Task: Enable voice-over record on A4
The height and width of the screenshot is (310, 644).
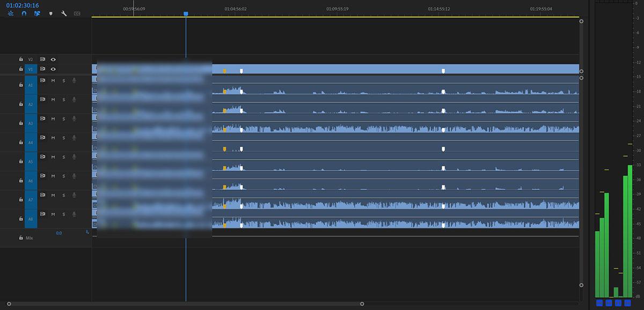Action: (74, 137)
